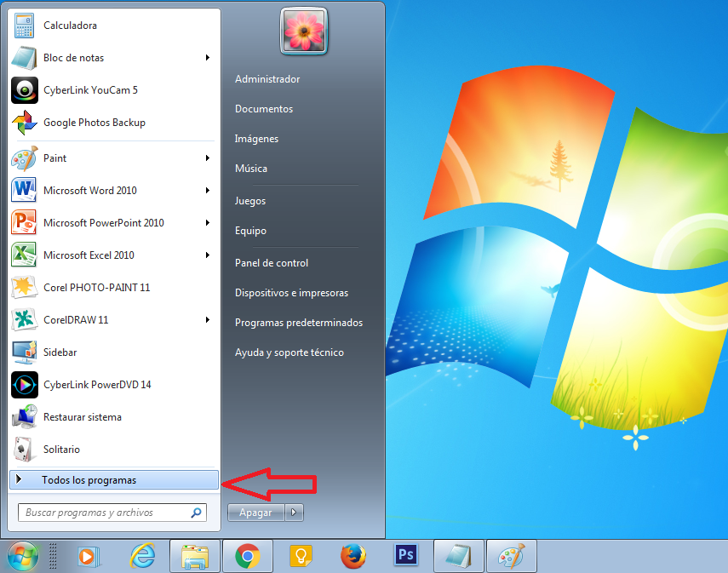Open the Sidebar monitor icon
This screenshot has height=573, width=728.
(24, 352)
